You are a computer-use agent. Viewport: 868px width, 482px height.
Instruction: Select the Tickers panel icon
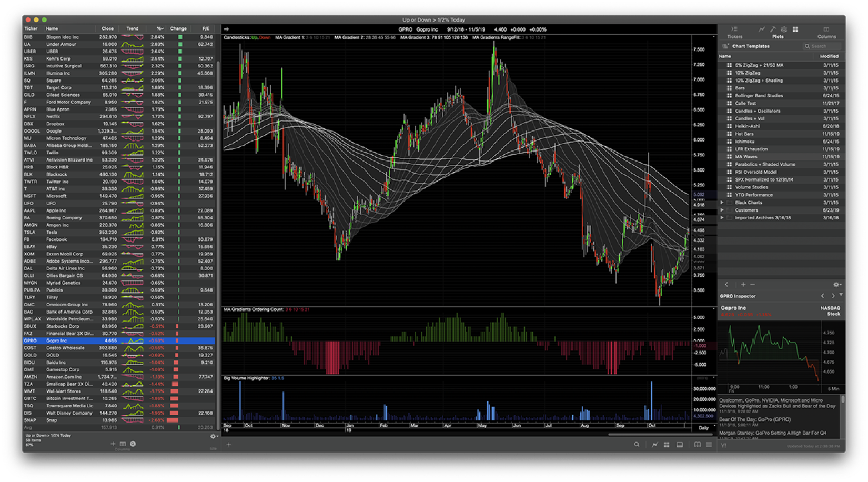pos(734,30)
